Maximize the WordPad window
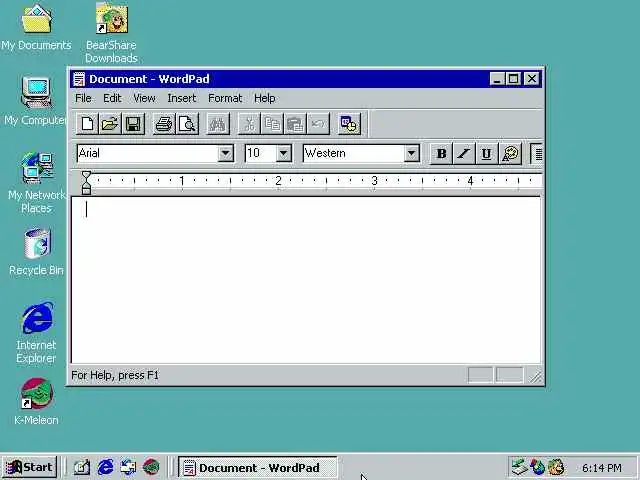The height and width of the screenshot is (480, 640). click(x=513, y=79)
